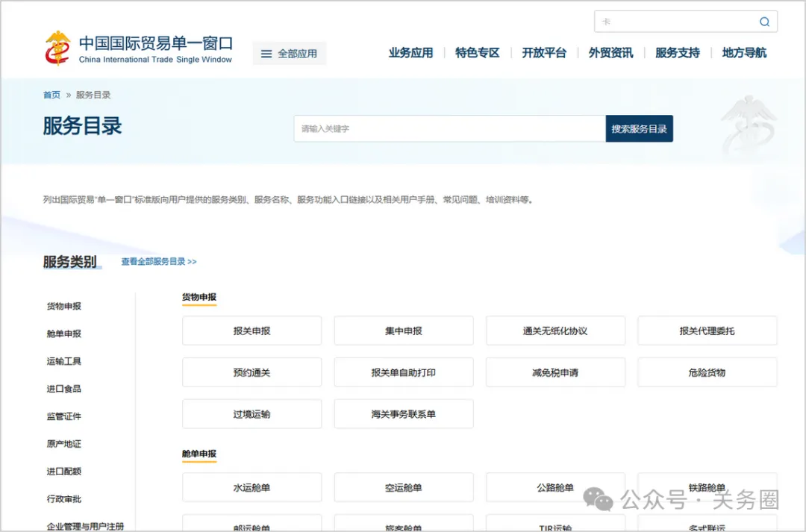The height and width of the screenshot is (532, 806).
Task: Open the 特色专区 navigation menu
Action: [477, 53]
